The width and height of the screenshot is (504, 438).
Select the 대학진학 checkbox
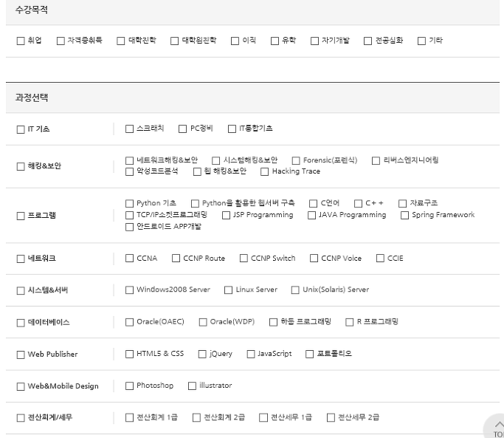point(121,41)
